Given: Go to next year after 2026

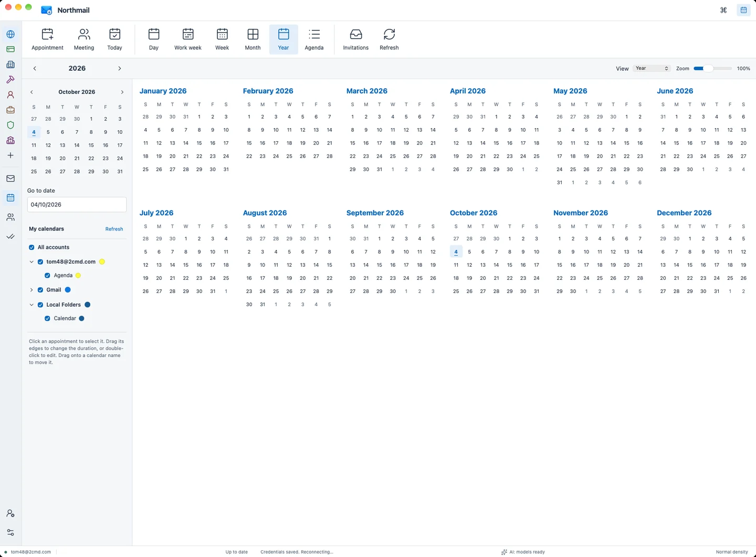Looking at the screenshot, I should (120, 68).
